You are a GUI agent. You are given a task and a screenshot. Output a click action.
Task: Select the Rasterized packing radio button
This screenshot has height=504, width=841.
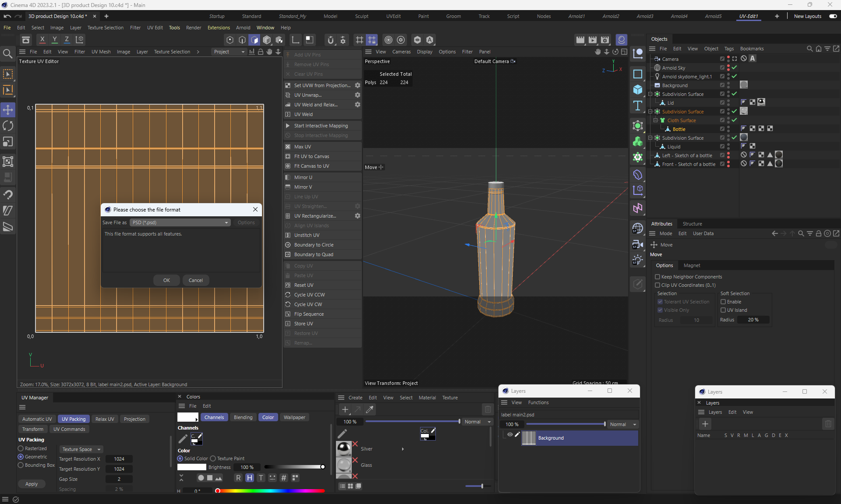coord(21,448)
